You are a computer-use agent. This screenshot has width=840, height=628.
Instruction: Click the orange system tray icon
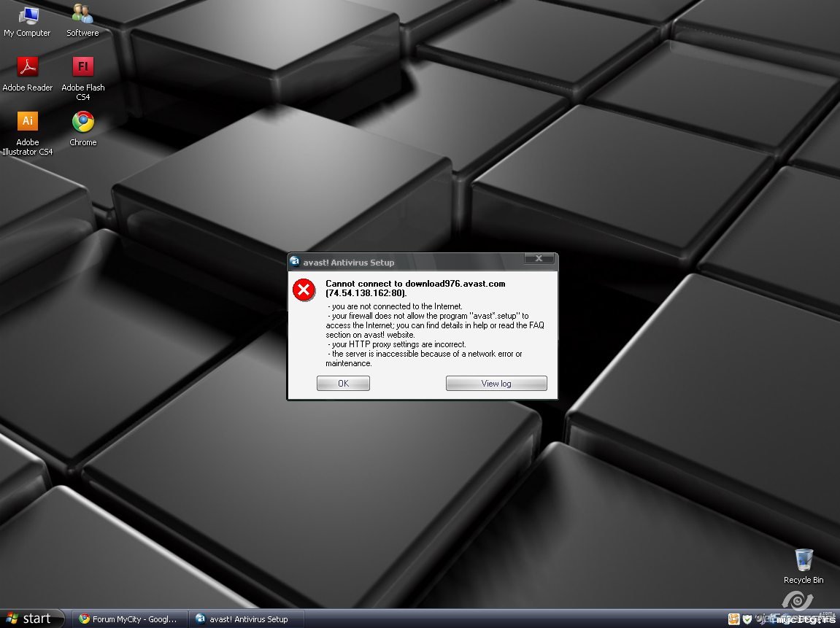[733, 619]
